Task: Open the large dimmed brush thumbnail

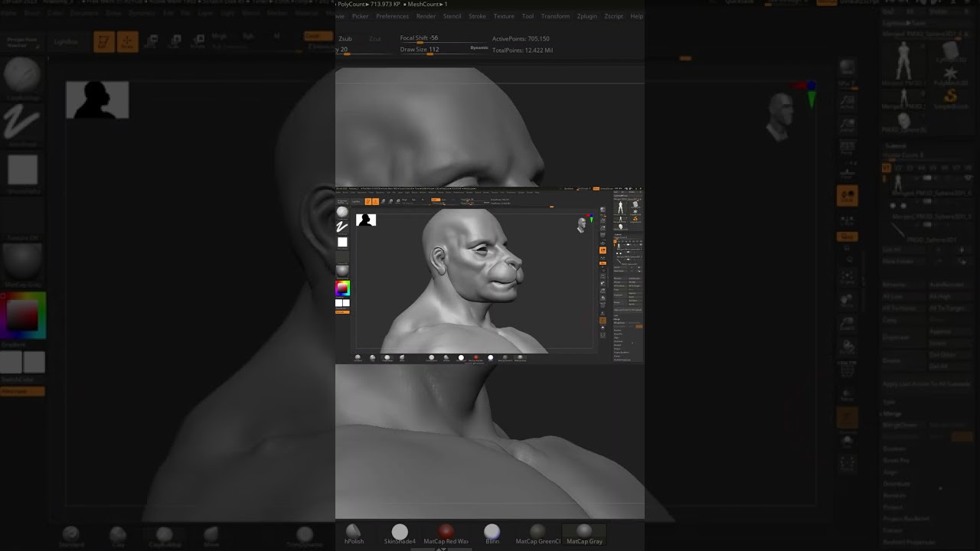Action: click(x=22, y=77)
